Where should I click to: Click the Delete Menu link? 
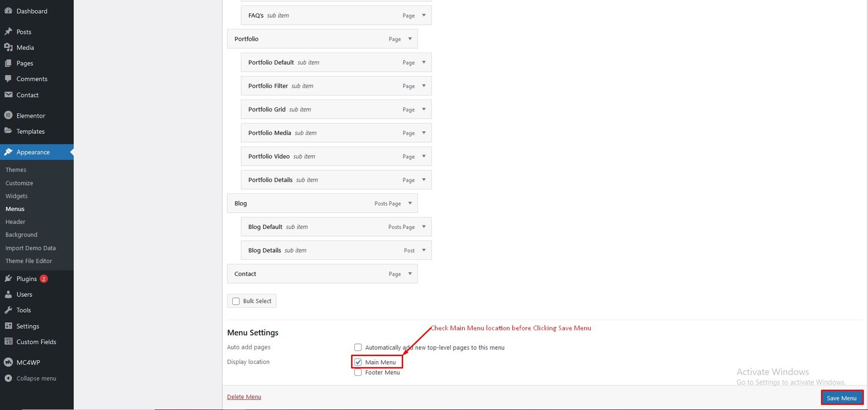pyautogui.click(x=244, y=397)
